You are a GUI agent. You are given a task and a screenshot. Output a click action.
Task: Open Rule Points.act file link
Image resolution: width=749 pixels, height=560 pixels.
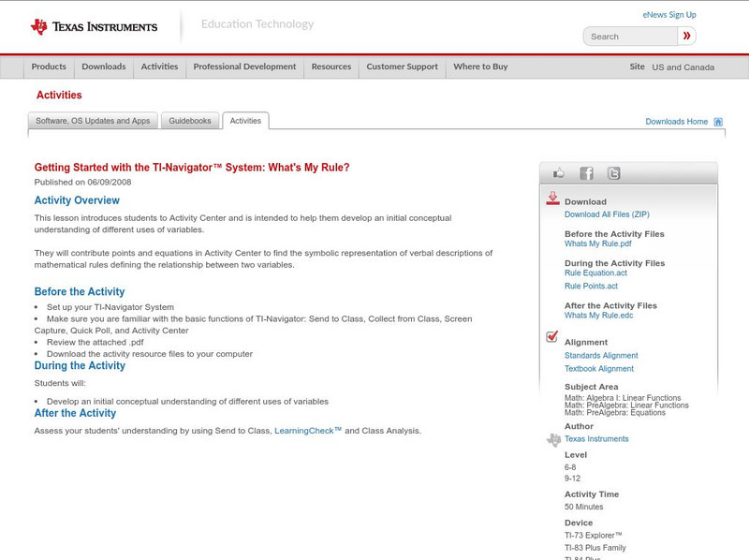pos(591,287)
